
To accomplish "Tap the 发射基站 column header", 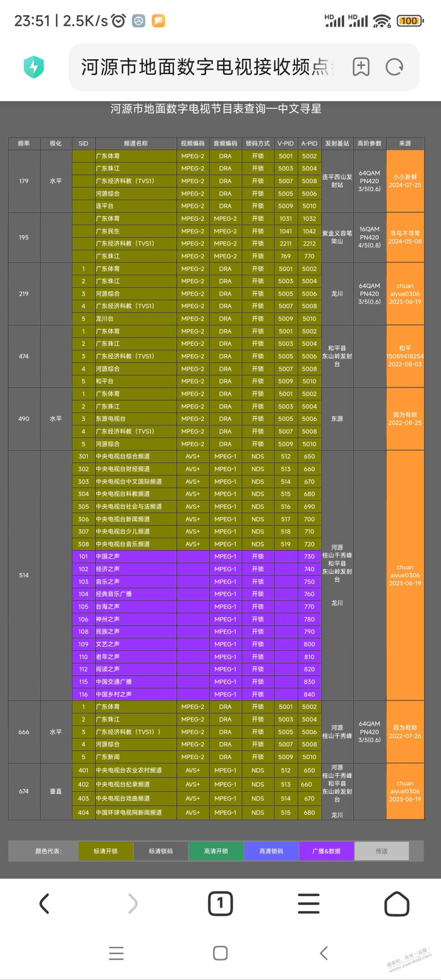I will point(337,143).
